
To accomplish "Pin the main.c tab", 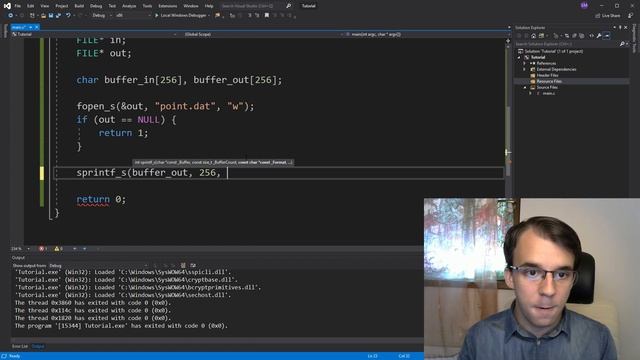I will 31,27.
